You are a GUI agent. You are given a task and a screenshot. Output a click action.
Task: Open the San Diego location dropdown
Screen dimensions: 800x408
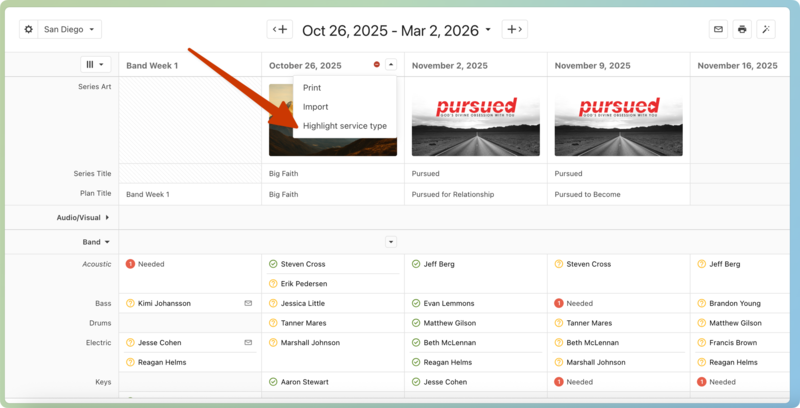coord(71,30)
